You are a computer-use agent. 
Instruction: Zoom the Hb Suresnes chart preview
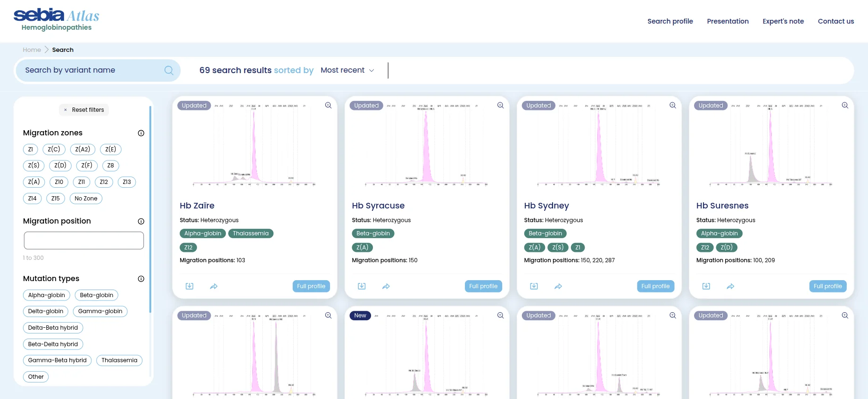[845, 105]
